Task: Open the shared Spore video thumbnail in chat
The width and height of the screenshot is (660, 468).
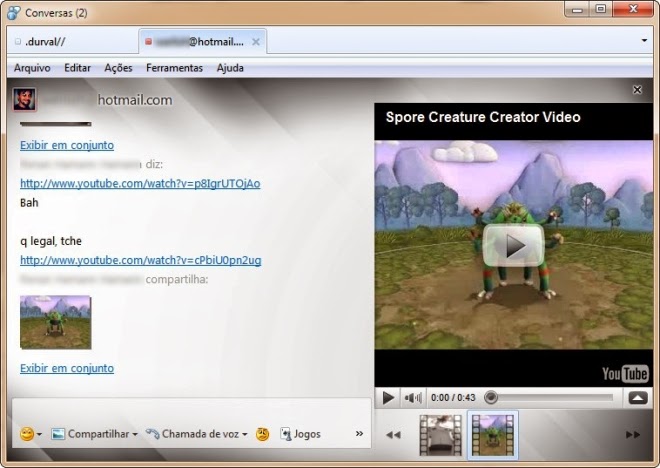Action: (55, 322)
